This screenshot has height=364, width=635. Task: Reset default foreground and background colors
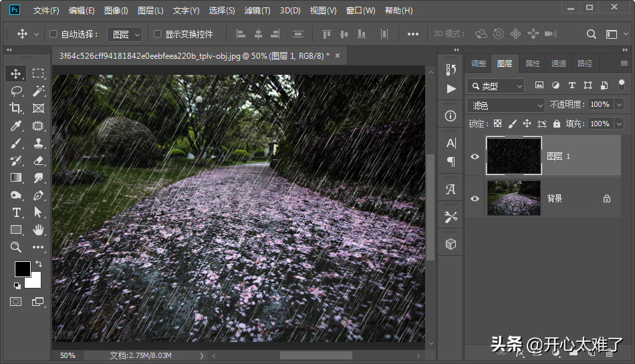pyautogui.click(x=17, y=286)
